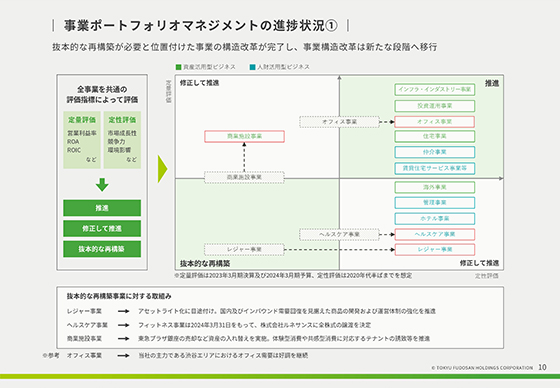
Task: Select the red-outlined レジャー事業 box
Action: [x=435, y=249]
